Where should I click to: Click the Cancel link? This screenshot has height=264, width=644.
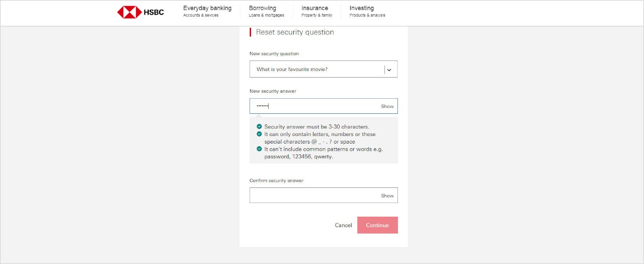(344, 225)
